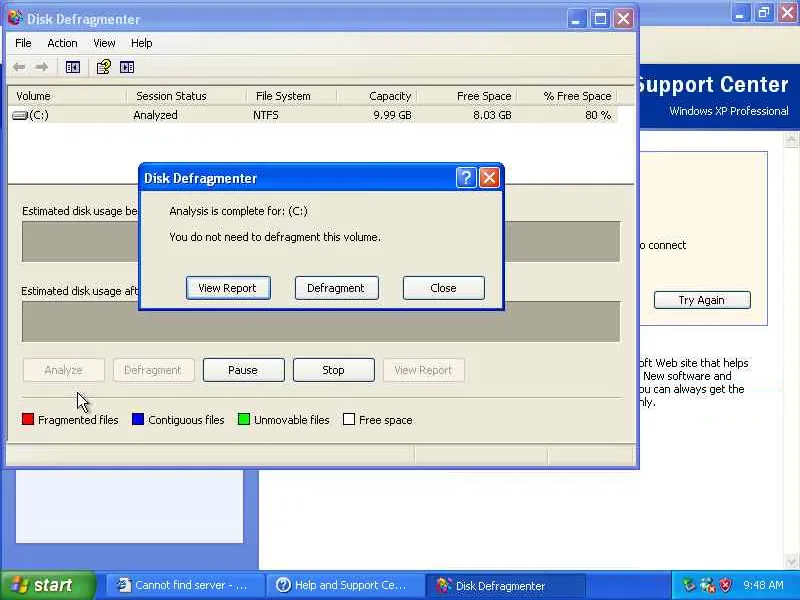Viewport: 800px width, 600px height.
Task: Click the Close button in the dialog
Action: point(443,288)
